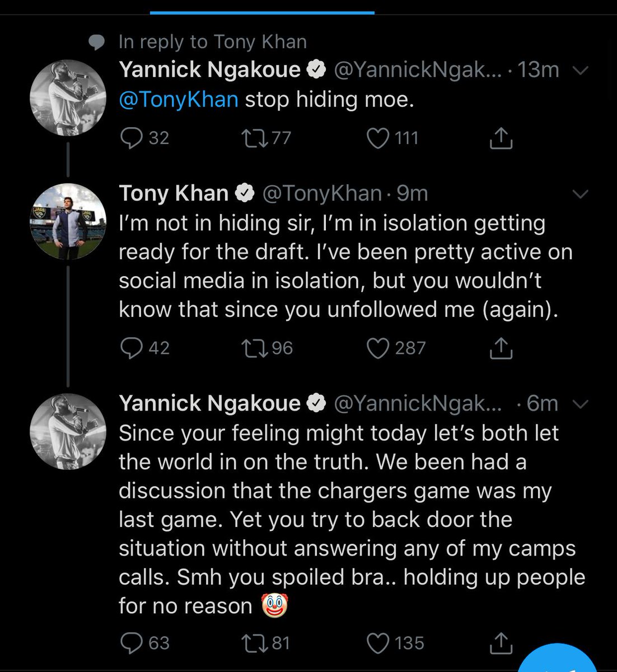This screenshot has height=672, width=617.
Task: Open the @TonyKhan mention link
Action: click(x=179, y=100)
